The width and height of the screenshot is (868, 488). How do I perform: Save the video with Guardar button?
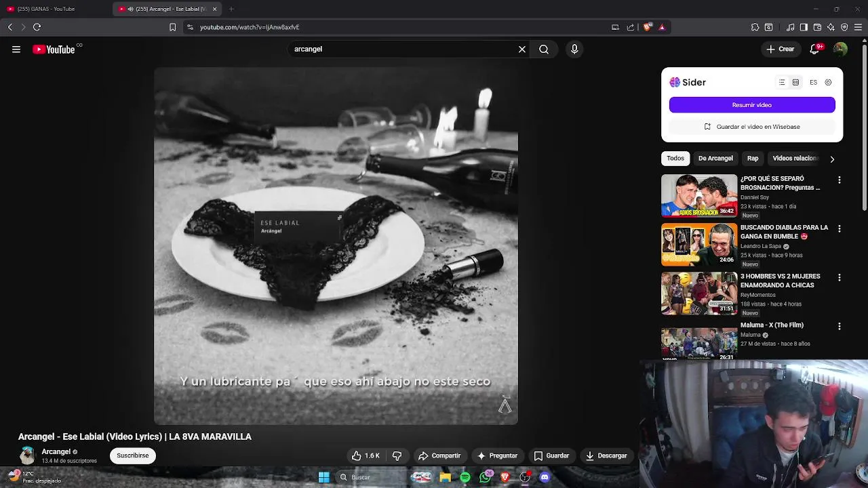coord(551,455)
